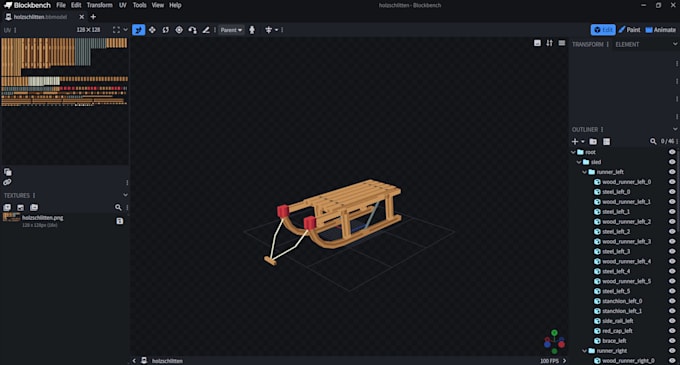This screenshot has height=365, width=680.
Task: Switch to Paint mode
Action: click(630, 30)
